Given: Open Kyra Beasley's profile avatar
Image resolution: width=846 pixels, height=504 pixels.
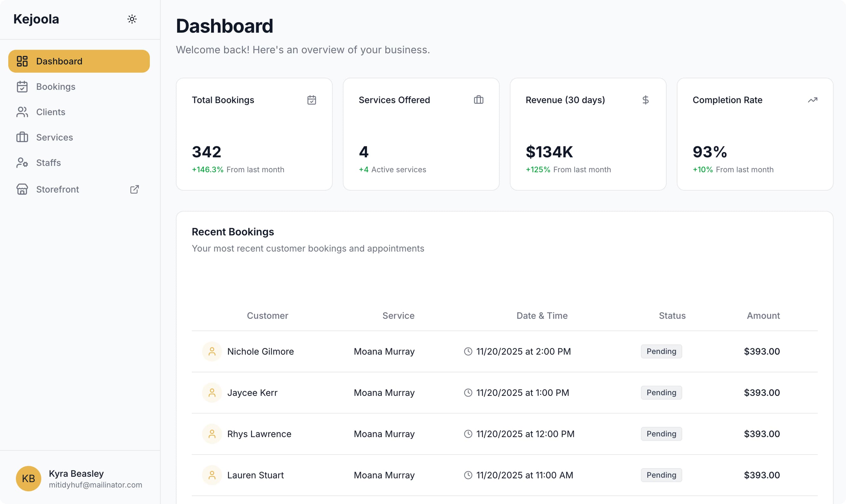Looking at the screenshot, I should 28,479.
